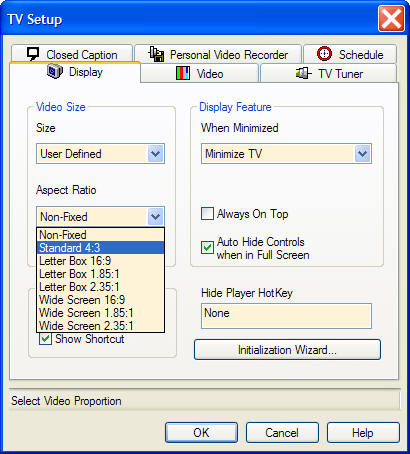Toggle Auto Hide Controls in Full Screen
The width and height of the screenshot is (410, 454).
pos(207,248)
